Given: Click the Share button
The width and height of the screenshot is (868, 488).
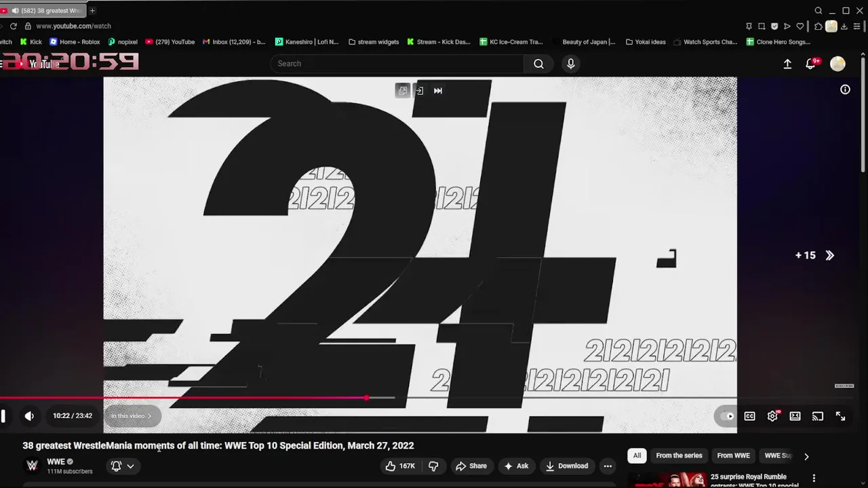Looking at the screenshot, I should (x=471, y=466).
